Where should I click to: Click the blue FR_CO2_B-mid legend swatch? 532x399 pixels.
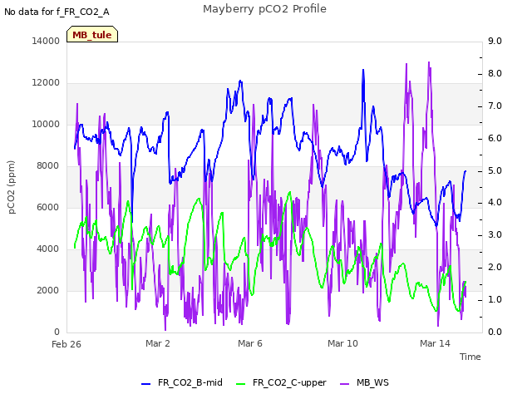146,384
